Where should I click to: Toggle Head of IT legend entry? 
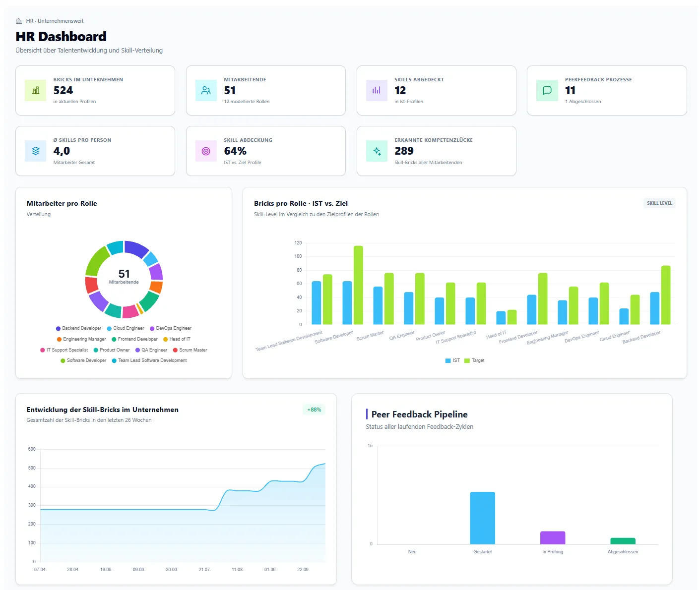(x=177, y=339)
